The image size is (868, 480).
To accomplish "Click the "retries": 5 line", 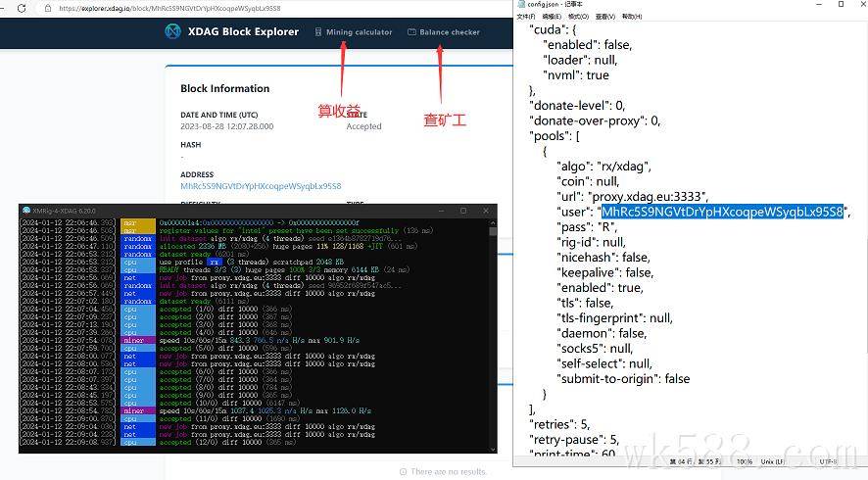I will coord(559,424).
